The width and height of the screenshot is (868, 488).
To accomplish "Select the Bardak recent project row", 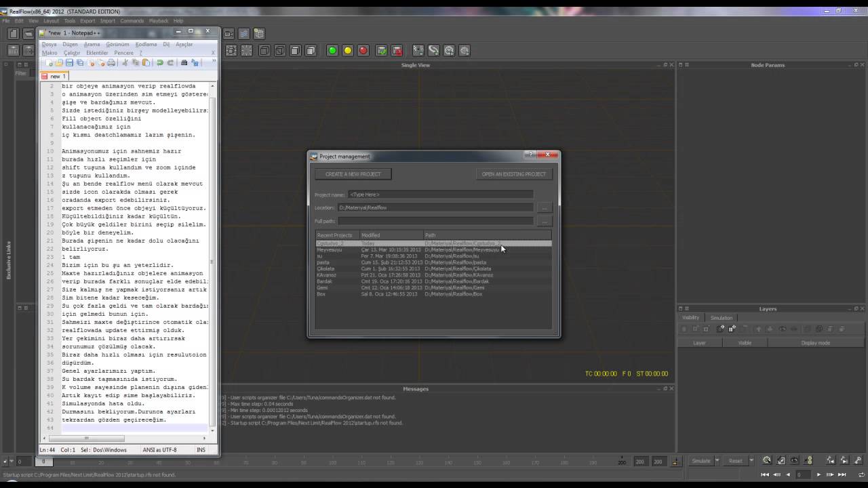I will pyautogui.click(x=434, y=281).
